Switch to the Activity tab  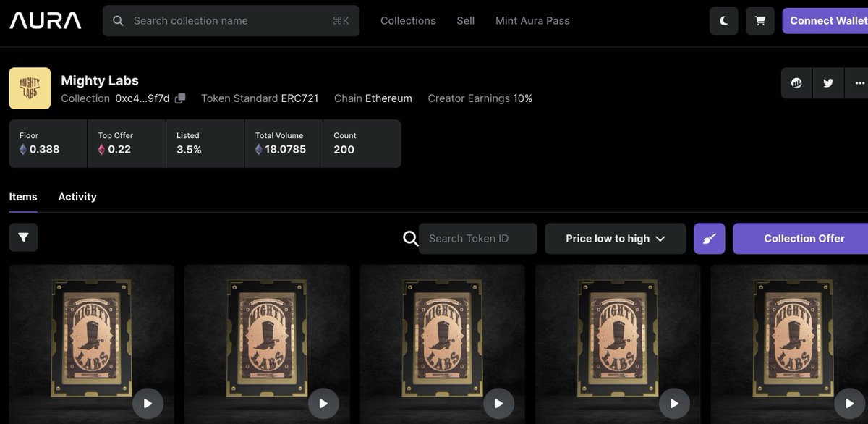pyautogui.click(x=77, y=197)
